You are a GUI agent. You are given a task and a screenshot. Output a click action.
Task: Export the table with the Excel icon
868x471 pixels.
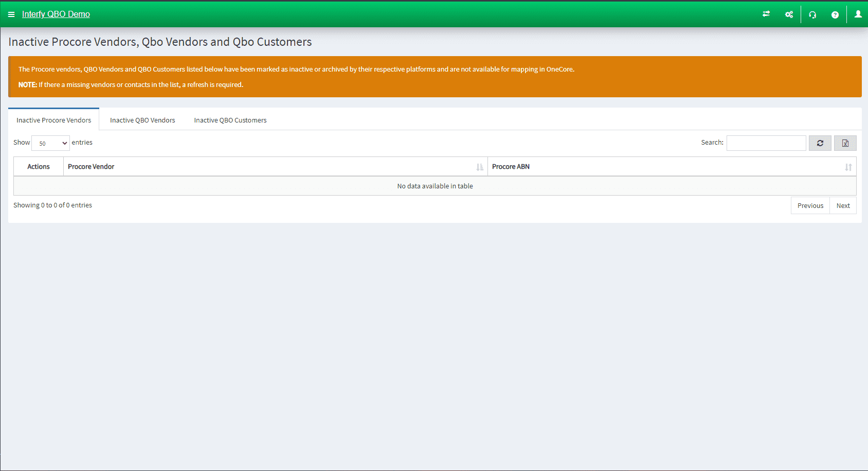[845, 143]
